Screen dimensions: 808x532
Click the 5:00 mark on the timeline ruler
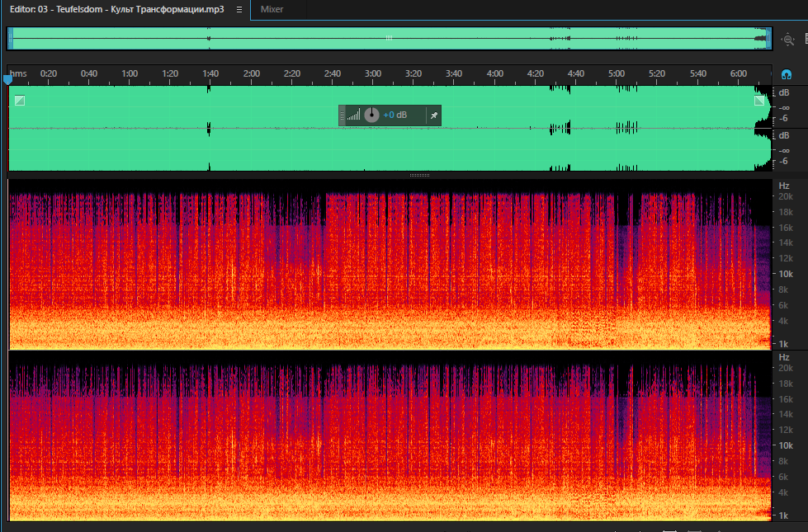617,73
